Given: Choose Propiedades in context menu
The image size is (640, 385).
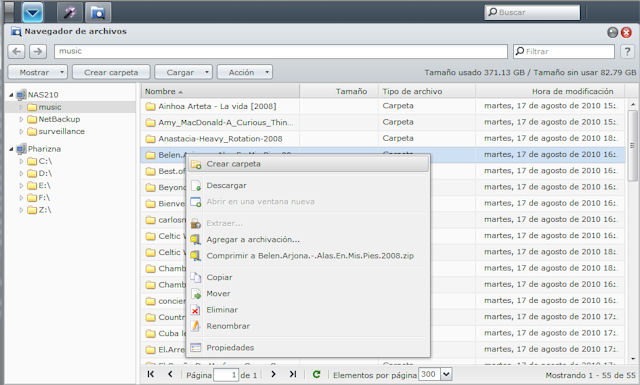Looking at the screenshot, I should coord(308,348).
